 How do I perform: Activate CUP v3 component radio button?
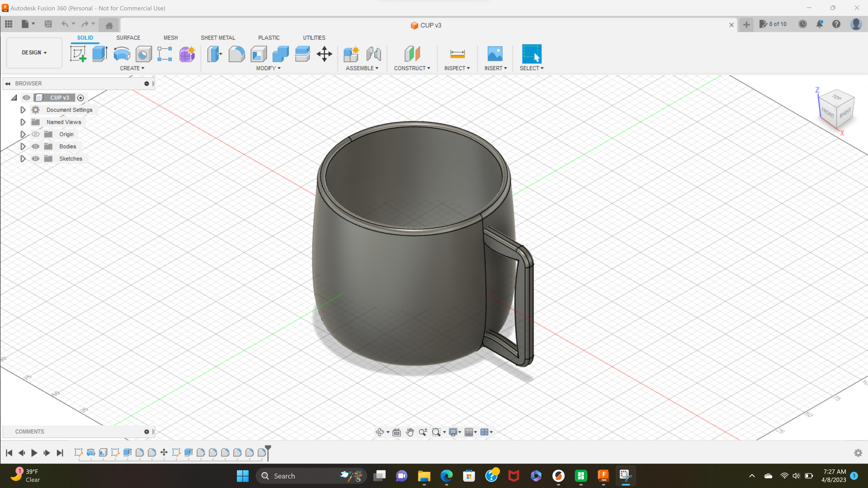(x=80, y=98)
